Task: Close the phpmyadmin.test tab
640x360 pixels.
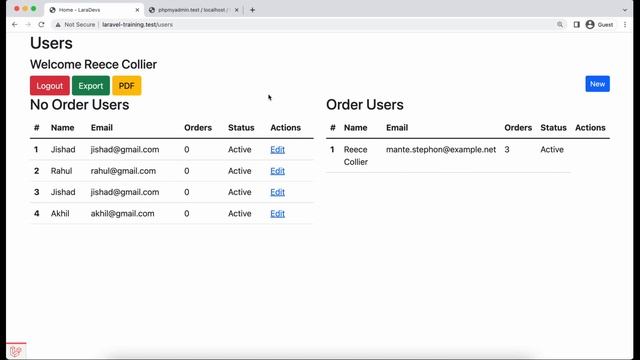Action: point(236,10)
